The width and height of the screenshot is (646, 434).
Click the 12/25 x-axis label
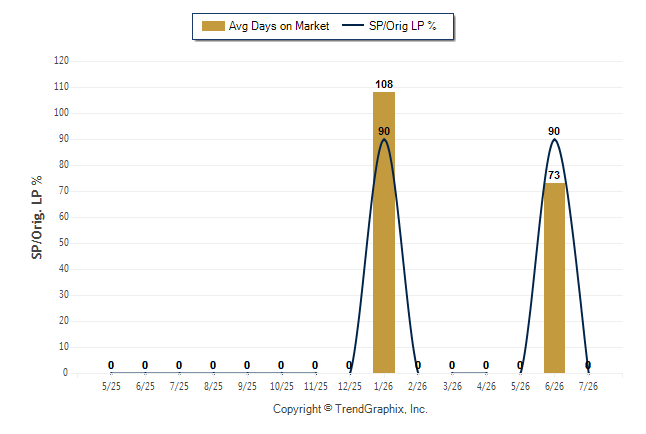[350, 386]
